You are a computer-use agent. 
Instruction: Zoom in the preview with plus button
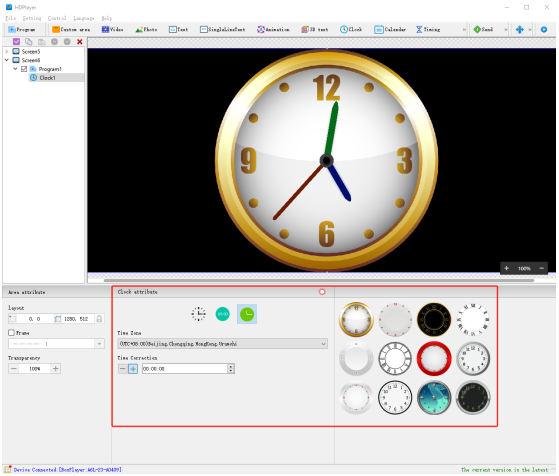pyautogui.click(x=506, y=268)
